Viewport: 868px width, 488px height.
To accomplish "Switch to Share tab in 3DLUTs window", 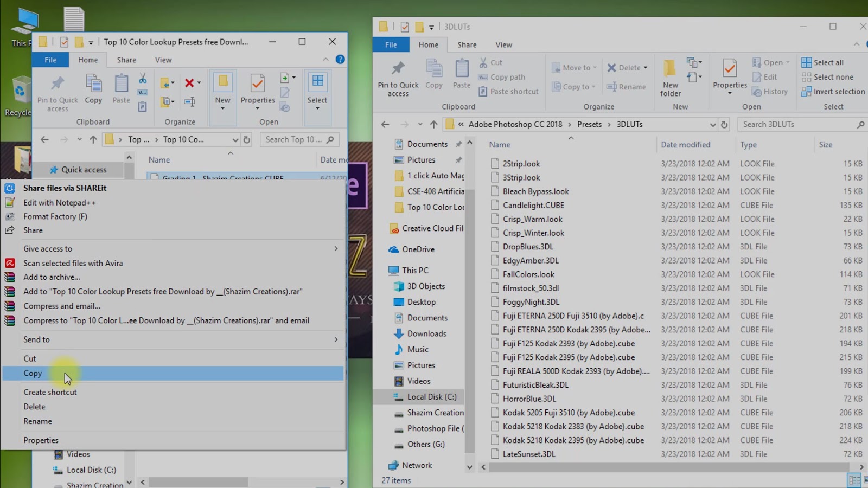I will [x=467, y=44].
